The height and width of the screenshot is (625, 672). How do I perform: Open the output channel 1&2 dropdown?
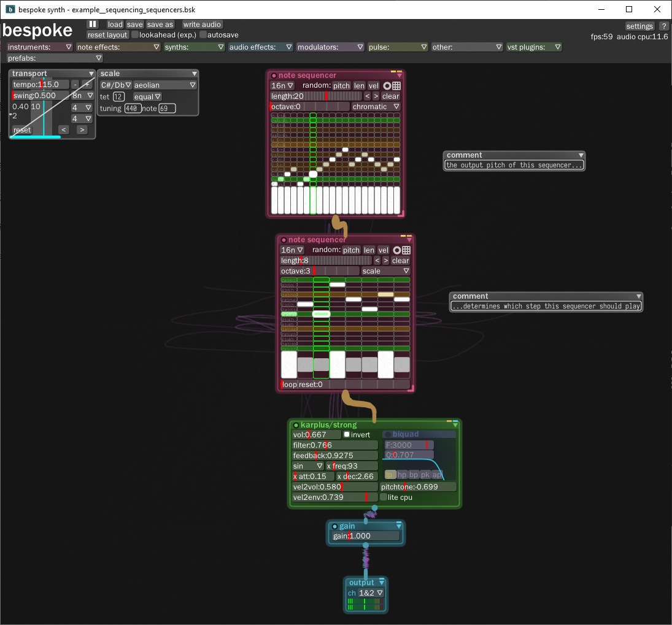(x=371, y=593)
